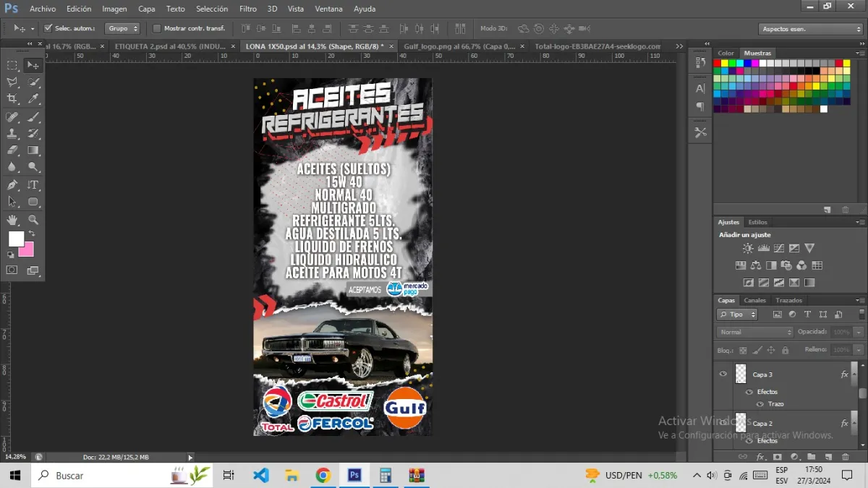The height and width of the screenshot is (488, 868).
Task: Open the Filtro menu
Action: (248, 9)
